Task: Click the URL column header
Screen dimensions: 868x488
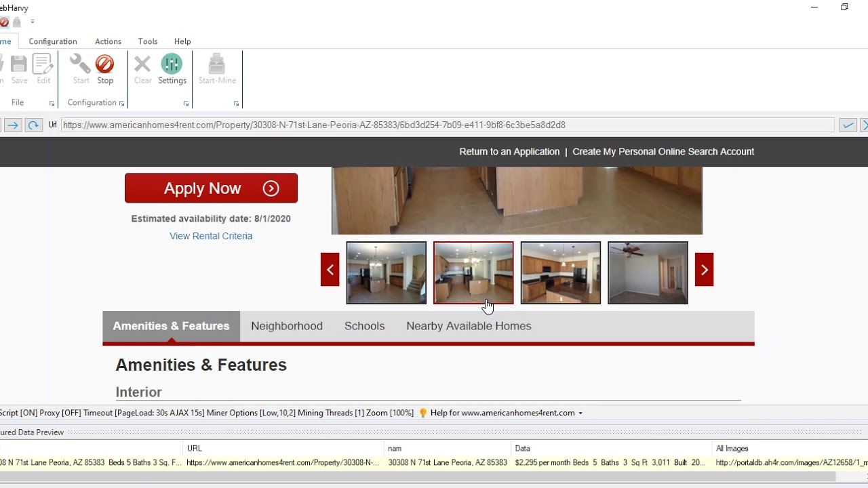Action: (283, 448)
